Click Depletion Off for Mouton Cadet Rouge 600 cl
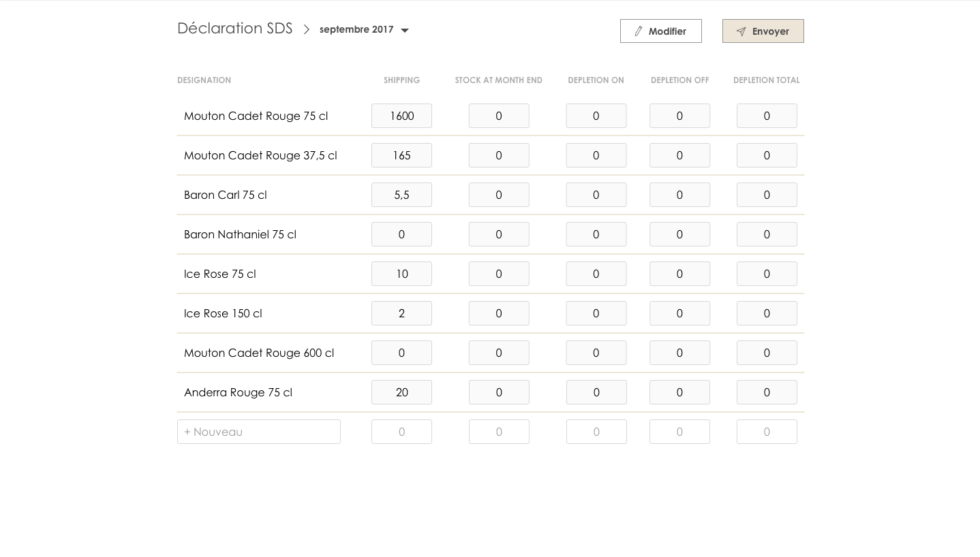The height and width of the screenshot is (557, 980). tap(679, 353)
